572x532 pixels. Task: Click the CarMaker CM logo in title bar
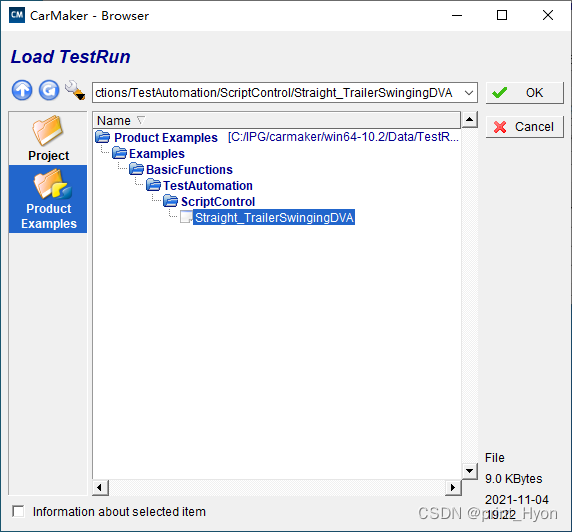point(17,15)
